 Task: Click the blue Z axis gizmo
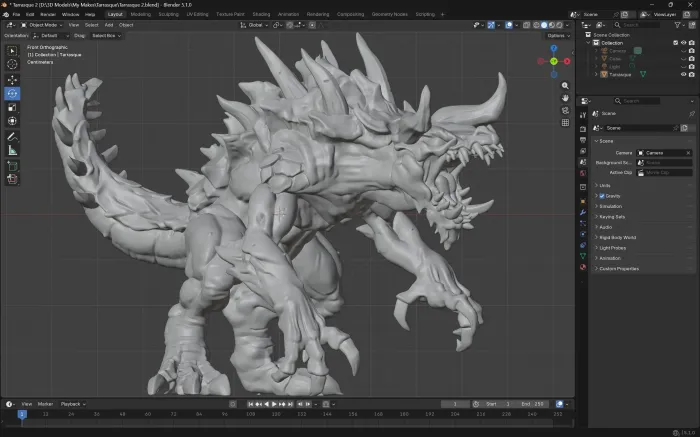pyautogui.click(x=554, y=48)
